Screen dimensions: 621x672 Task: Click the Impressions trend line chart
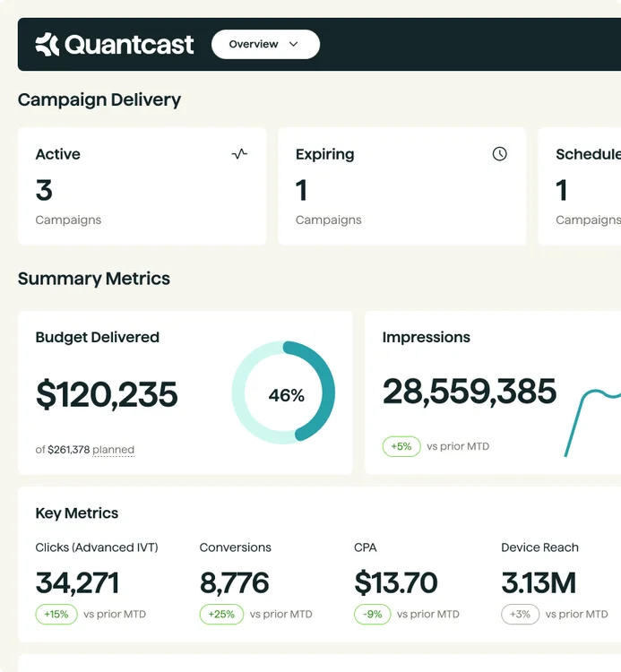[591, 421]
